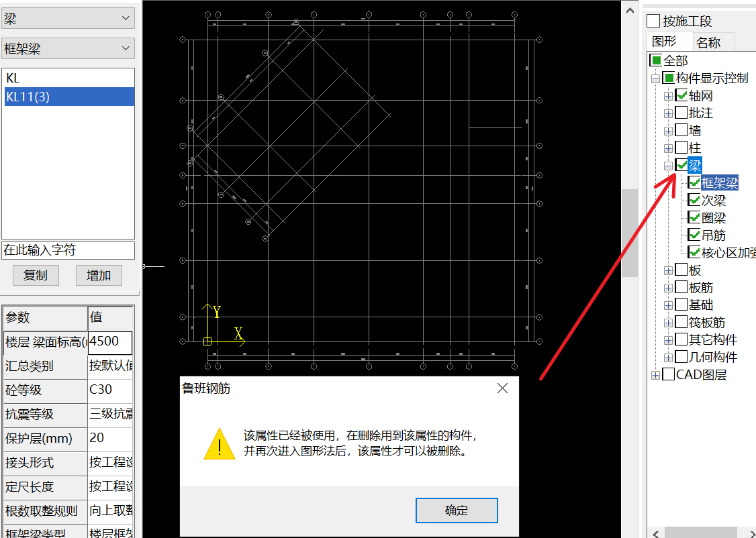Click the 复制 button

[36, 276]
